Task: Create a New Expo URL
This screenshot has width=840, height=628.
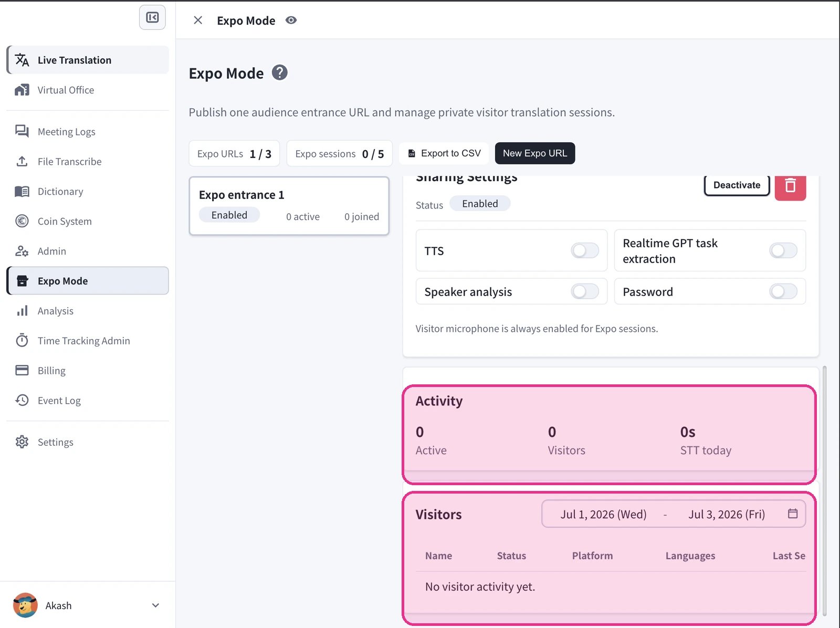Action: pyautogui.click(x=535, y=153)
